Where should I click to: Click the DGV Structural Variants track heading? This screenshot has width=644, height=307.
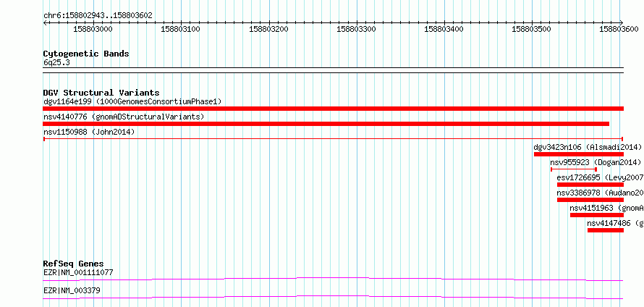point(101,93)
